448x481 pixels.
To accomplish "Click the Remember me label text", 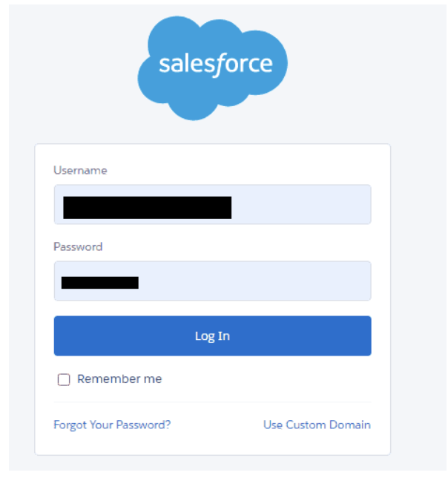I will (x=119, y=379).
